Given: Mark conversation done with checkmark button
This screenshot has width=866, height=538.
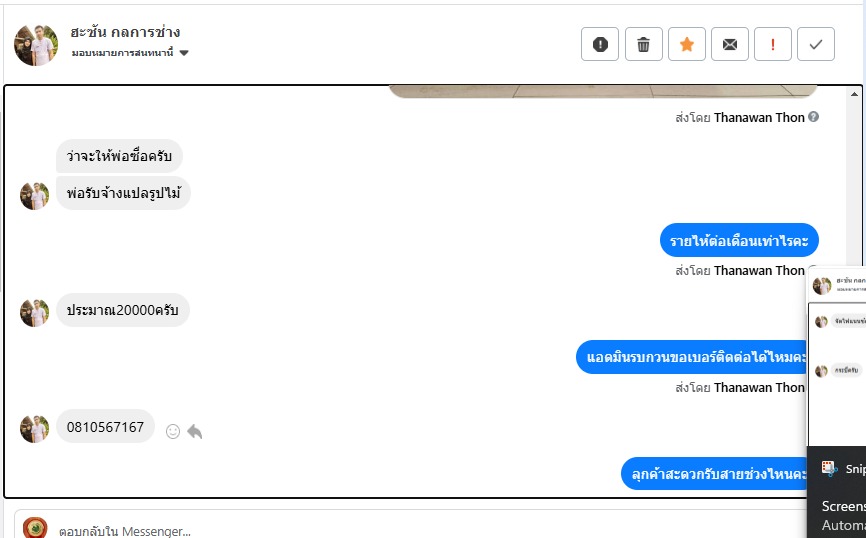Looking at the screenshot, I should coord(816,44).
